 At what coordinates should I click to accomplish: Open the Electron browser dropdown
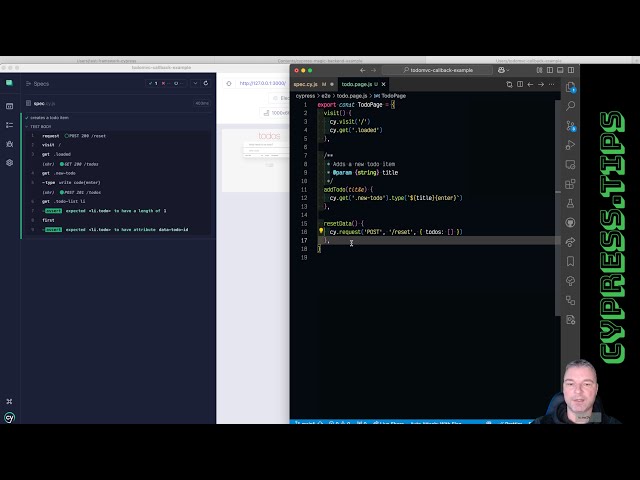(x=279, y=98)
